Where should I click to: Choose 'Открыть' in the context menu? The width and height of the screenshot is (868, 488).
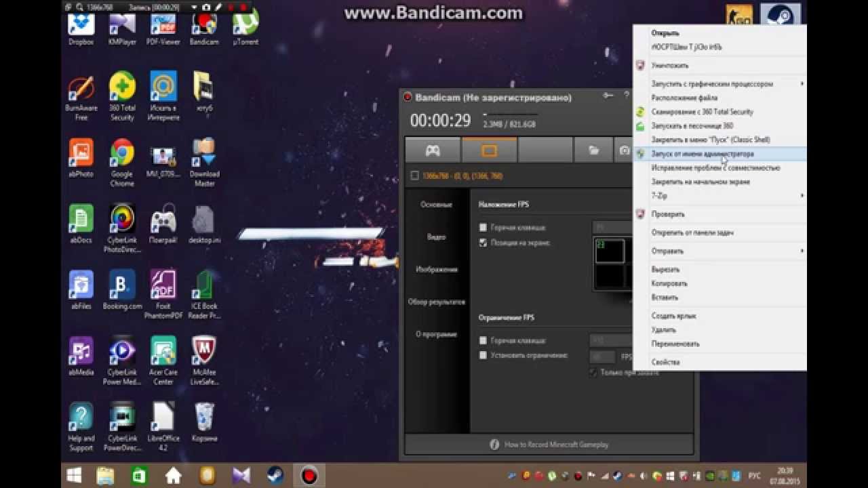[720, 33]
